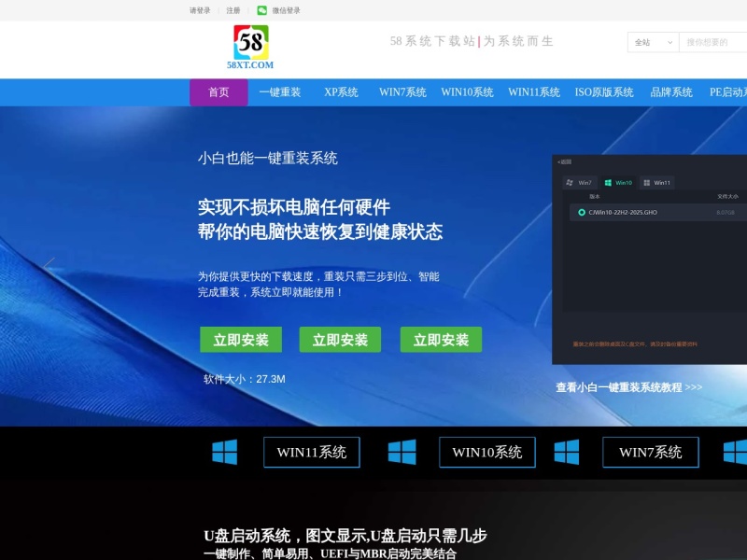Open the 全站 search scope dropdown
This screenshot has width=747, height=560.
pos(653,42)
